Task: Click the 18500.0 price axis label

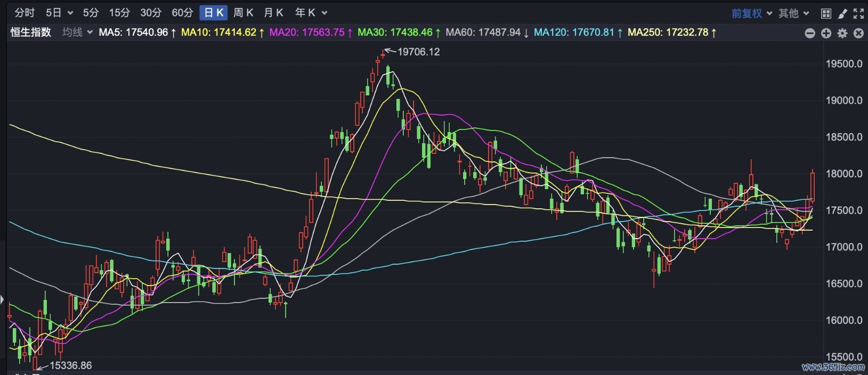Action: (844, 137)
